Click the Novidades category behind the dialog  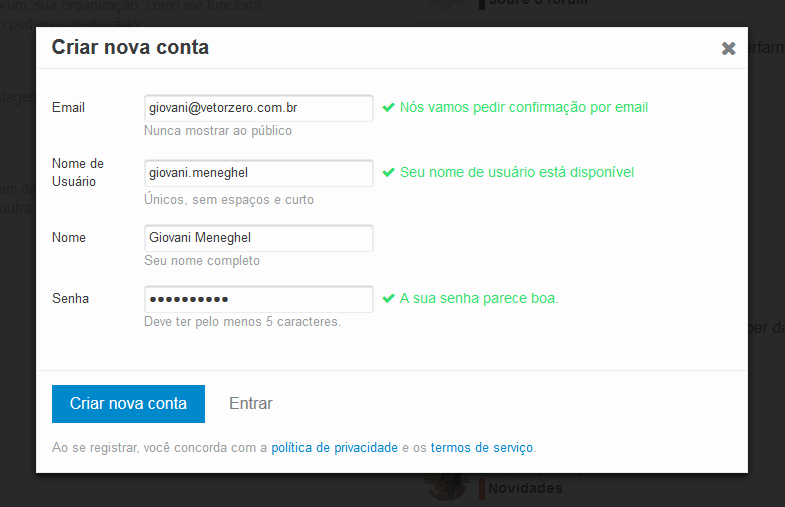pos(524,488)
